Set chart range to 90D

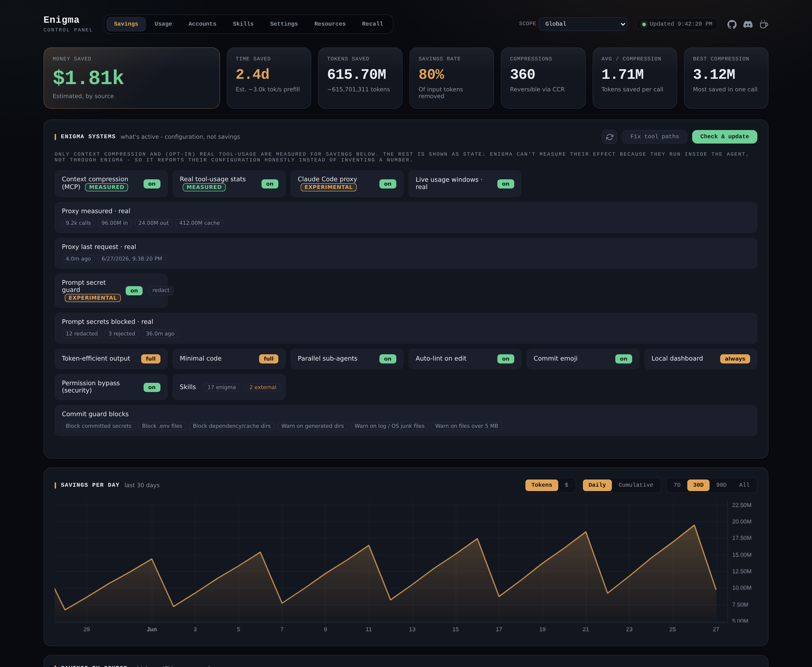(x=721, y=485)
